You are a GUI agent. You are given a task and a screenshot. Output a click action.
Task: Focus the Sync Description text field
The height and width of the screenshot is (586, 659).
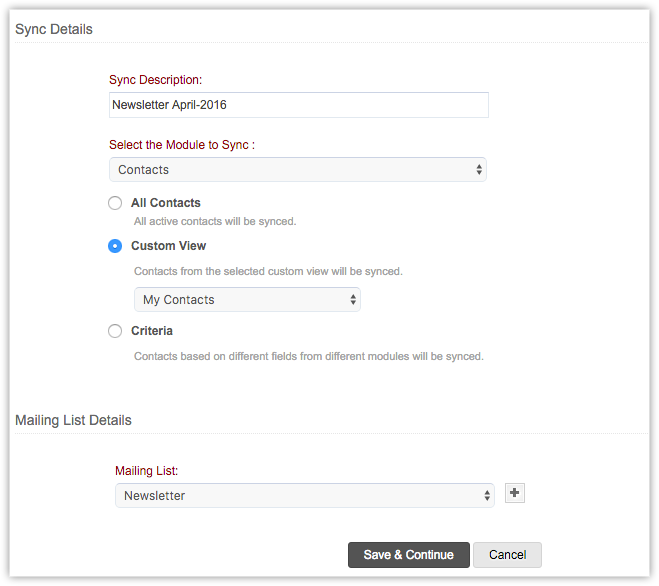click(298, 105)
